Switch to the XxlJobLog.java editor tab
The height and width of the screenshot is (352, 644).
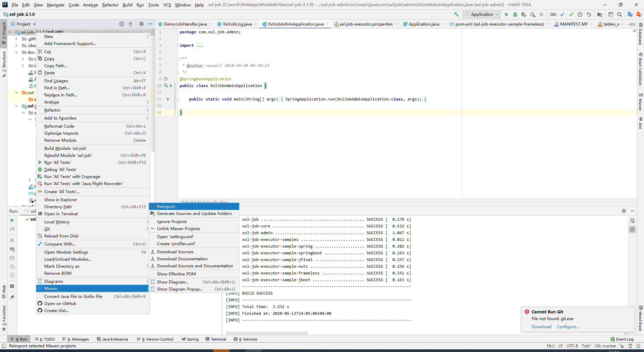(237, 24)
